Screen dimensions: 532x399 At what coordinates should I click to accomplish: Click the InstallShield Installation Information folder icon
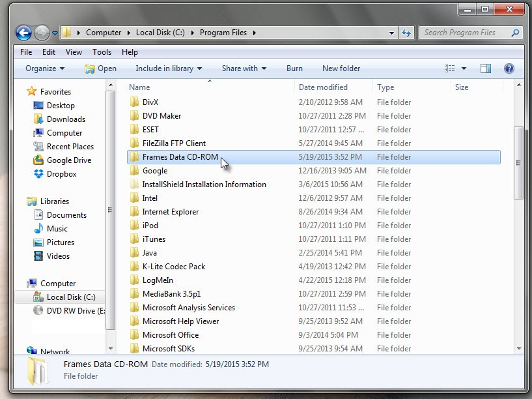(134, 184)
